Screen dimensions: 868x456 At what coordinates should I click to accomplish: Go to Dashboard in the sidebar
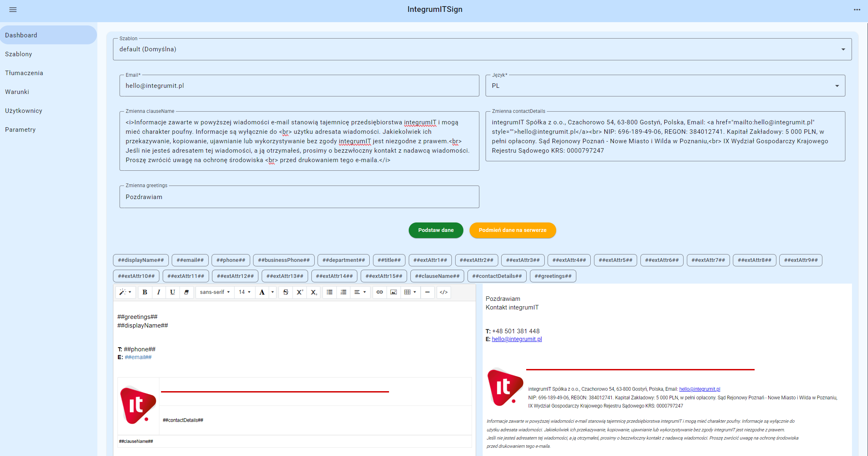coord(48,35)
